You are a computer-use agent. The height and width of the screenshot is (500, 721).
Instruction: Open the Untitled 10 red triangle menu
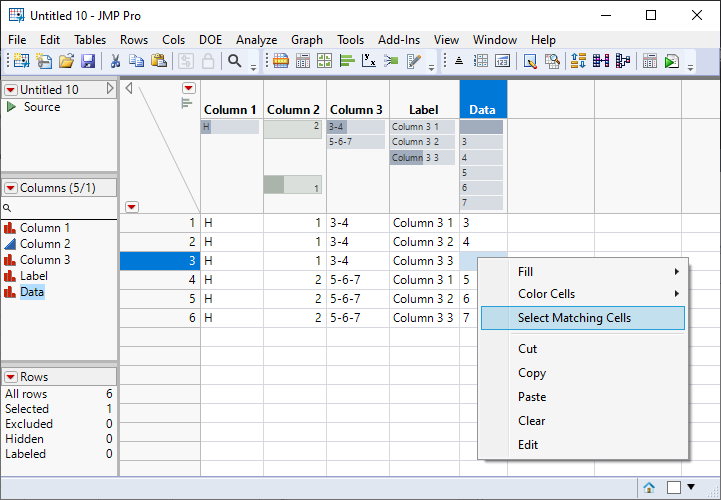click(11, 90)
